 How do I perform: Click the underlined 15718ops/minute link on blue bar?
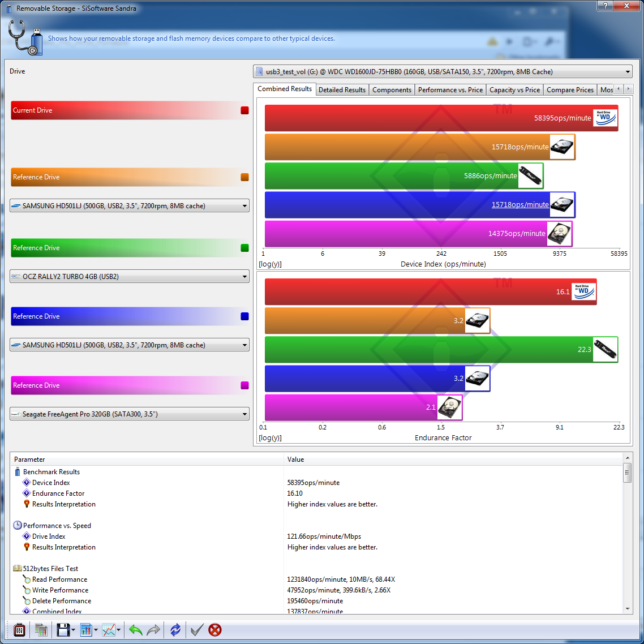coord(520,204)
